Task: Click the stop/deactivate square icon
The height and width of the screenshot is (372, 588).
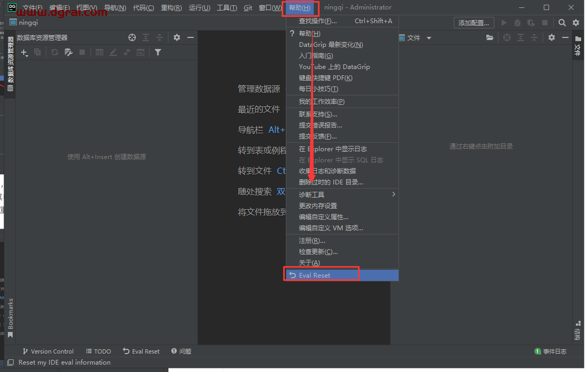Action: click(82, 52)
